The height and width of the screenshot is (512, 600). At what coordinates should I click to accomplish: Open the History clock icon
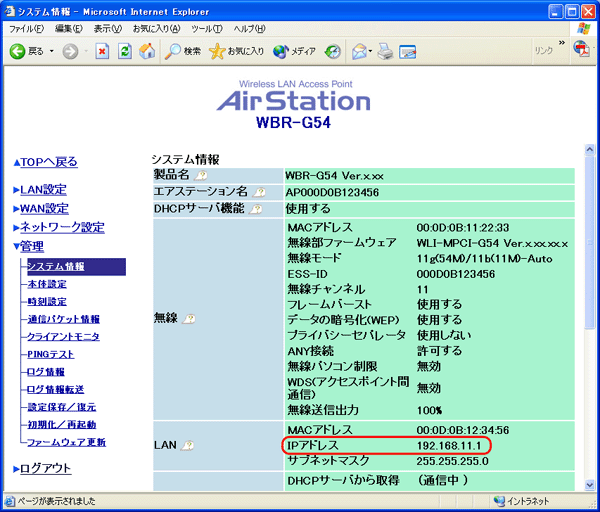(x=333, y=51)
